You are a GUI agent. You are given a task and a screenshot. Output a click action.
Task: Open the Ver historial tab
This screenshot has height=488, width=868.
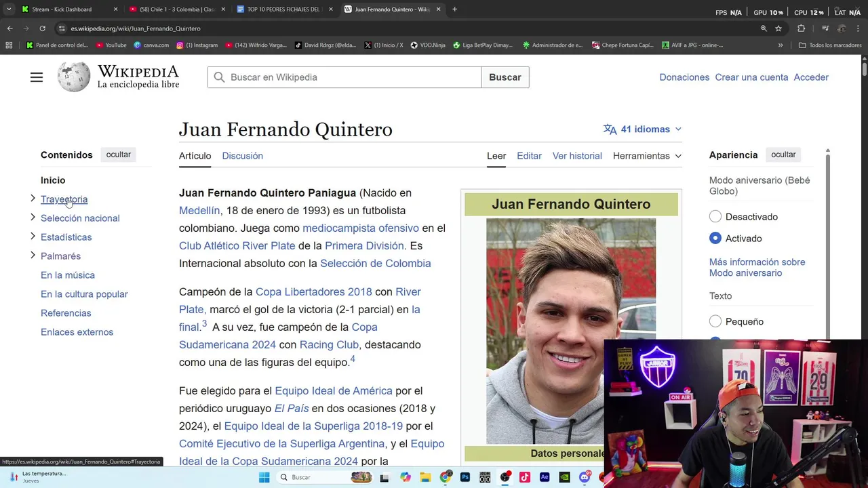point(577,156)
